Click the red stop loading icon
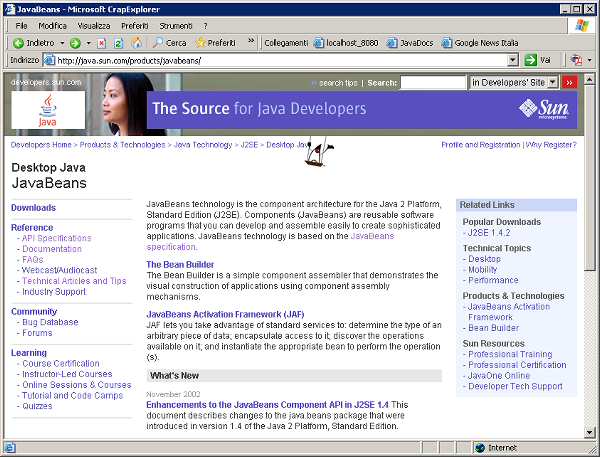 click(101, 43)
